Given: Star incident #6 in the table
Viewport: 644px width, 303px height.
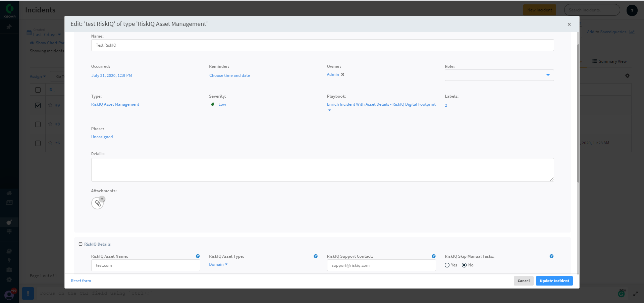Looking at the screenshot, I should 50,143.
